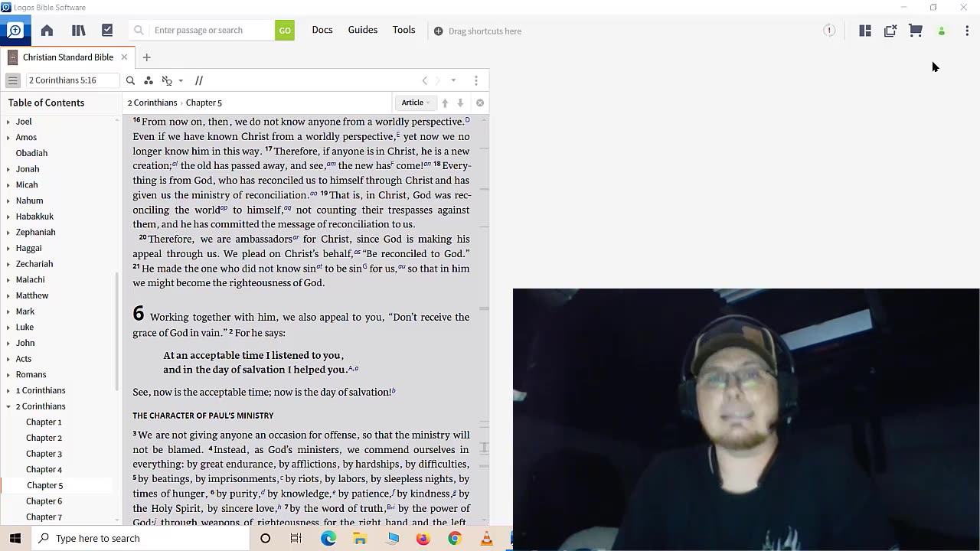Open the Logos Home page icon

[47, 31]
